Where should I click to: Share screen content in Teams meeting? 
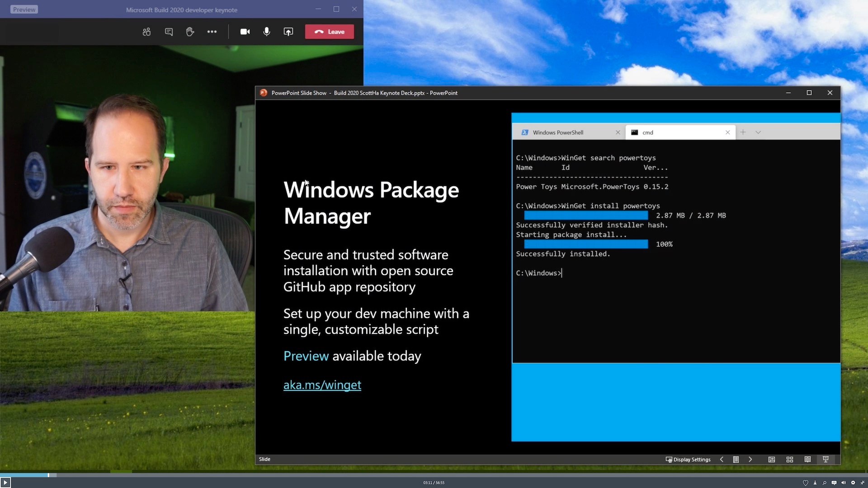[288, 32]
